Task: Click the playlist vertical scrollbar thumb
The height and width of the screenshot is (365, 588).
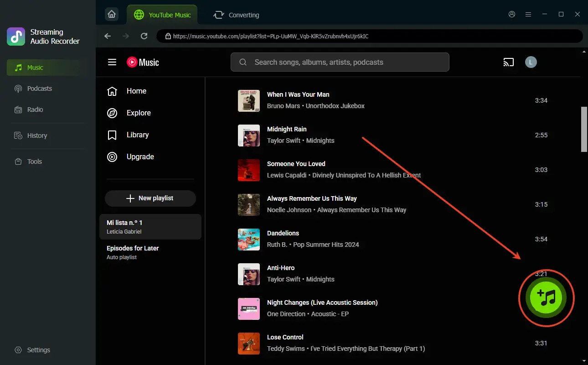Action: 584,129
